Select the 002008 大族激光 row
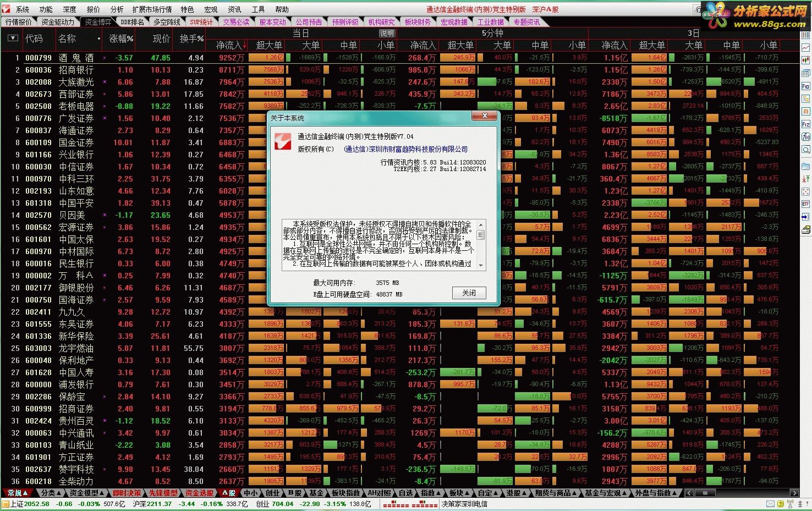The image size is (812, 511). click(x=399, y=82)
